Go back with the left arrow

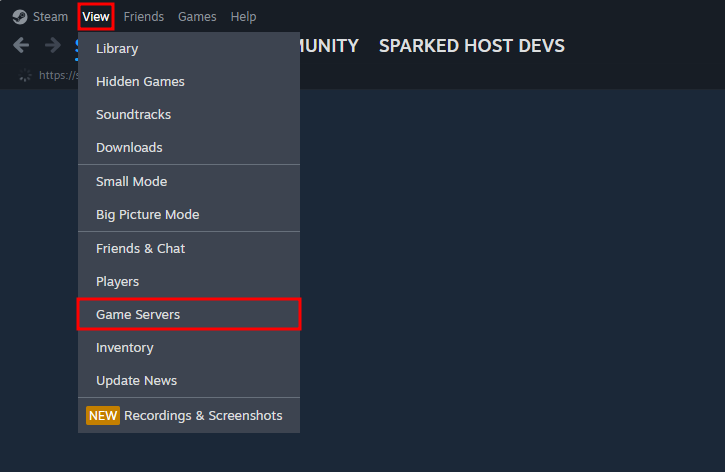(x=21, y=45)
